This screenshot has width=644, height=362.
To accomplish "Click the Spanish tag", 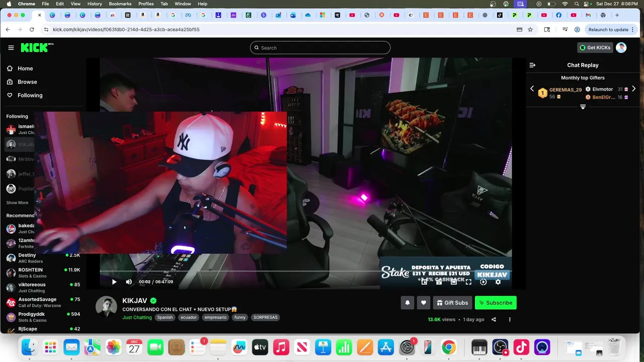I will click(x=165, y=317).
